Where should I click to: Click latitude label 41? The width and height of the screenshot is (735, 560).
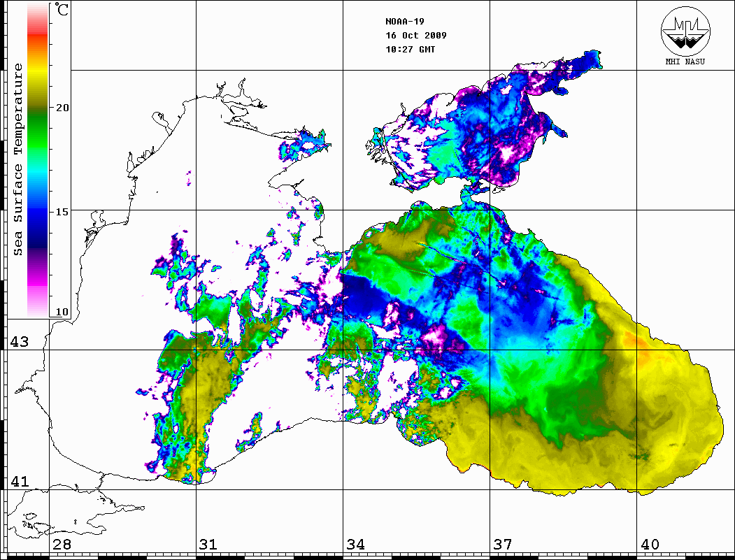click(20, 481)
